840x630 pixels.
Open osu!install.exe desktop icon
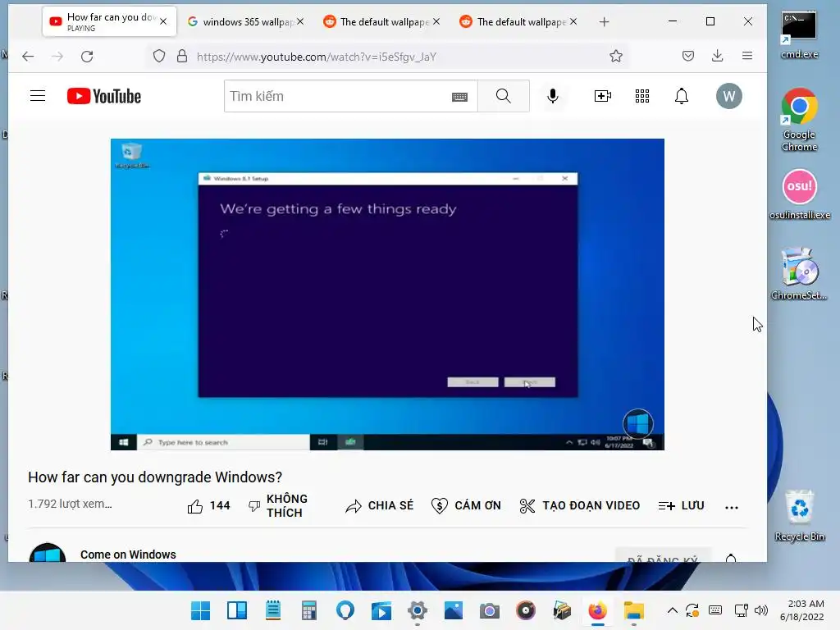pos(799,194)
